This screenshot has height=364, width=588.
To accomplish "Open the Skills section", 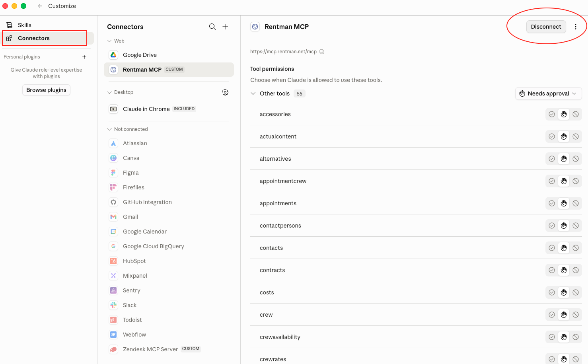I will (x=48, y=25).
